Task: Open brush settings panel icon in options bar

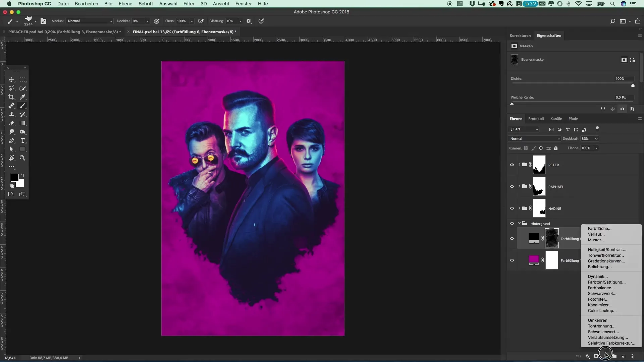Action: pyautogui.click(x=43, y=21)
